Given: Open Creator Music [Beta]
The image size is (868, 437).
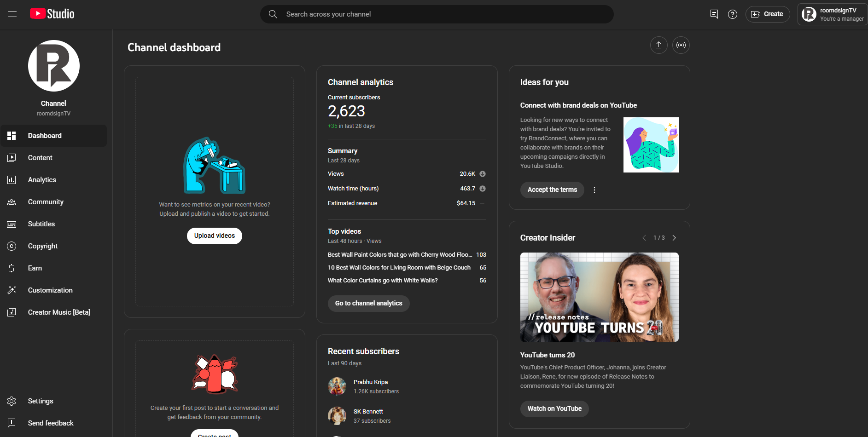Looking at the screenshot, I should pos(54,312).
